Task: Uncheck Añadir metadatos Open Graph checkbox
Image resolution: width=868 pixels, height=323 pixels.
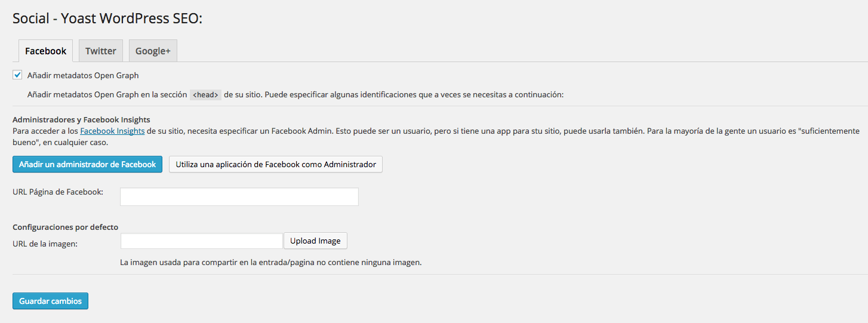Action: tap(17, 75)
